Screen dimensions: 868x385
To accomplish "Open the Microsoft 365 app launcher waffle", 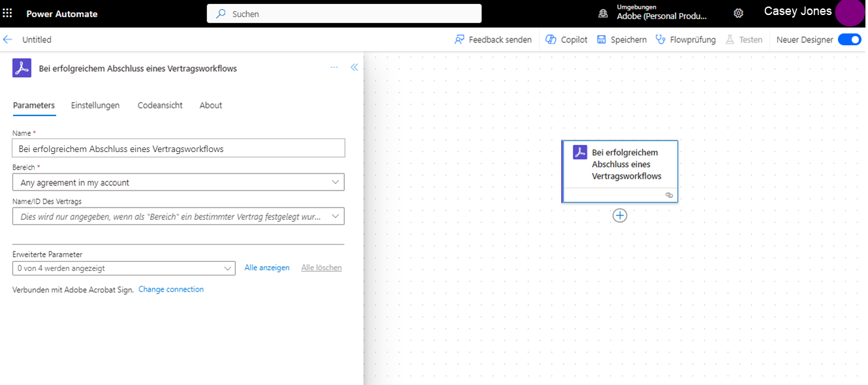I will (7, 12).
